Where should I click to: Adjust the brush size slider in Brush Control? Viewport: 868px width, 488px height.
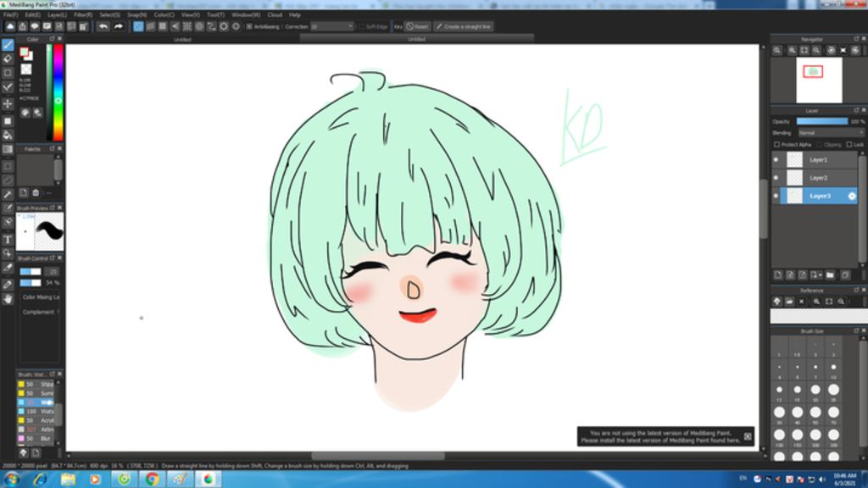coord(31,272)
